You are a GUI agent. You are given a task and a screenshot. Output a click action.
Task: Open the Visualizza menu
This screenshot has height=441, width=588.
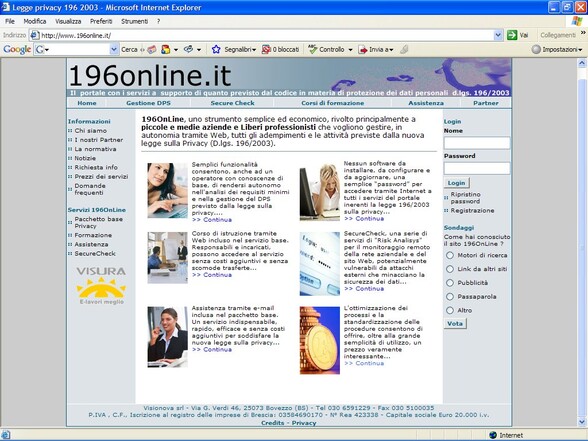click(x=68, y=21)
